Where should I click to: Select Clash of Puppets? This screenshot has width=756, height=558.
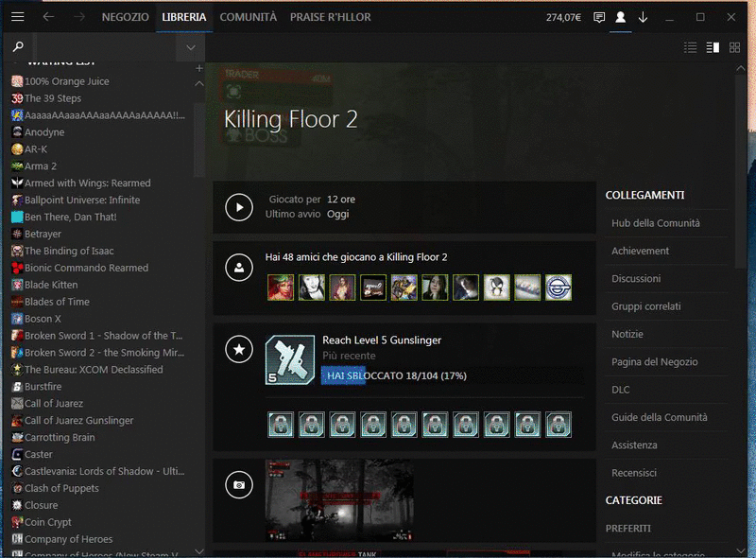tap(61, 488)
